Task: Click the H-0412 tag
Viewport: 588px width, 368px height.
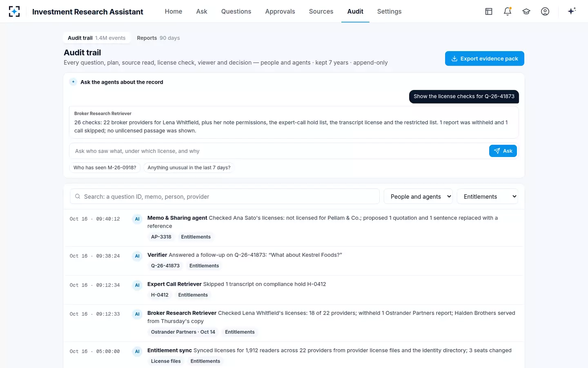Action: tap(160, 295)
